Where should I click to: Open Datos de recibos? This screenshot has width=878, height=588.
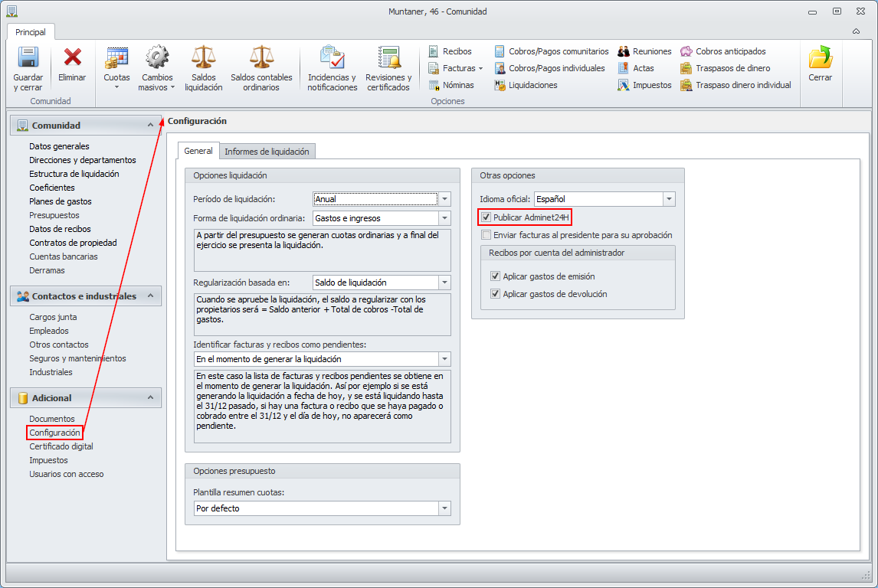click(x=60, y=229)
